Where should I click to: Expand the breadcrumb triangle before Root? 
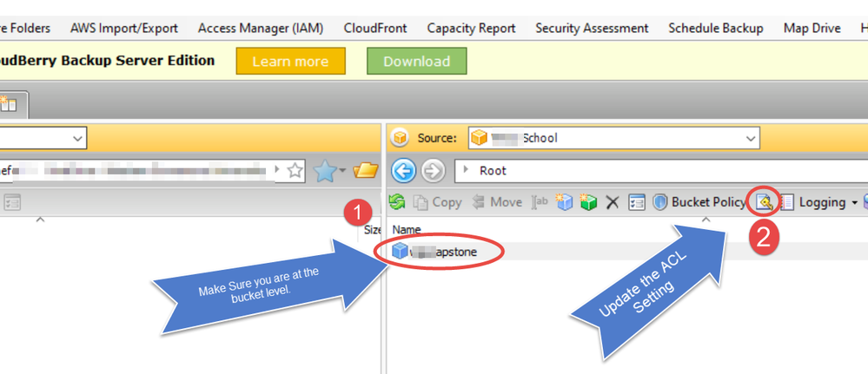[x=467, y=171]
